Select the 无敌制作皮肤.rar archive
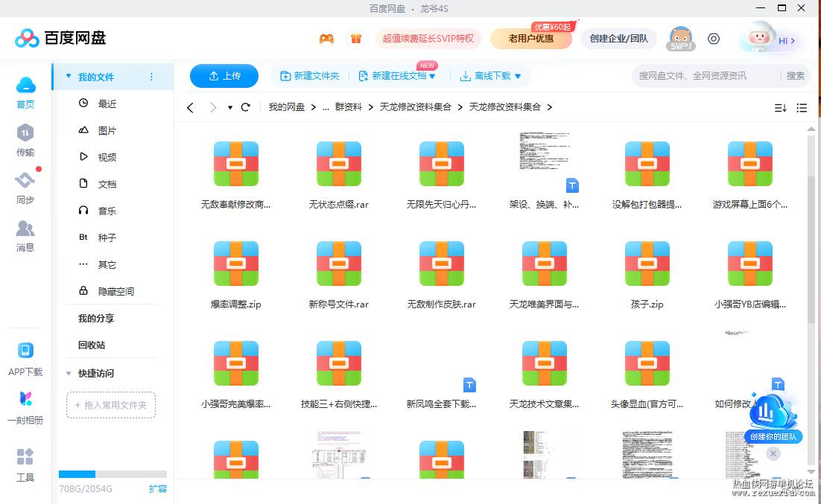 point(441,275)
